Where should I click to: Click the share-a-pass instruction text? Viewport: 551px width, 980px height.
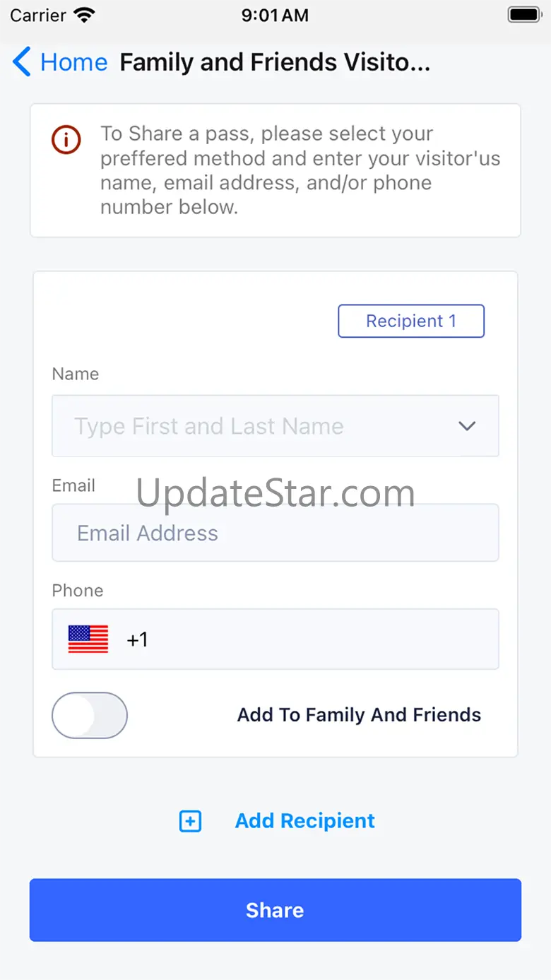point(300,170)
